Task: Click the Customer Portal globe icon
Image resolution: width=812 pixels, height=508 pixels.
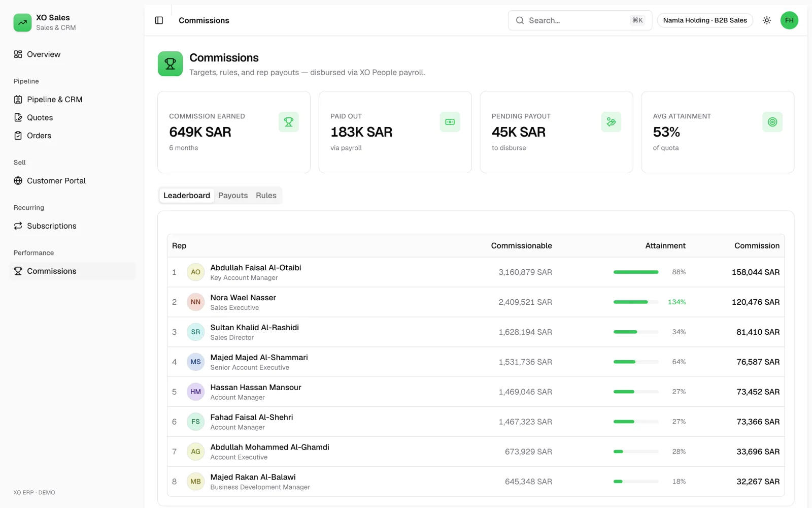Action: pos(18,181)
